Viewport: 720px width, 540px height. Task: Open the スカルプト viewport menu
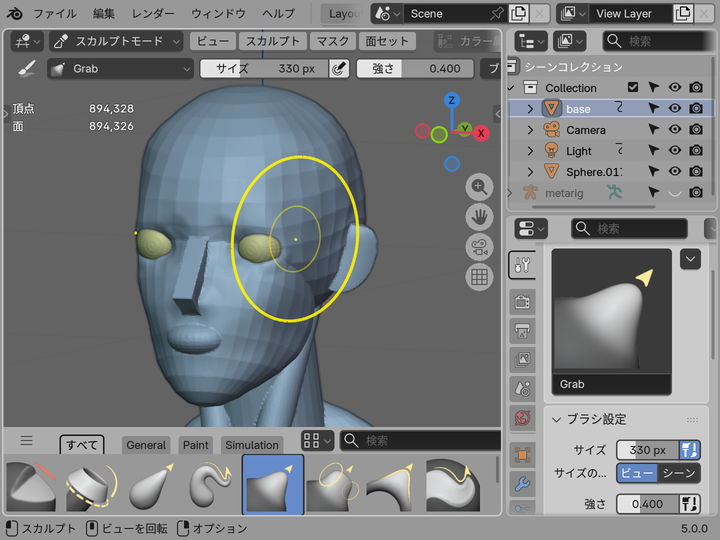(x=273, y=41)
